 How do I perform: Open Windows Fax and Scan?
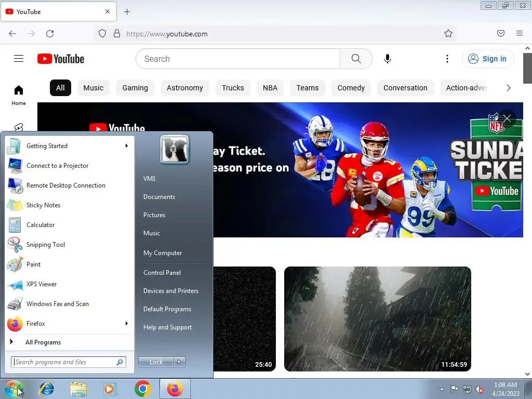tap(69, 303)
